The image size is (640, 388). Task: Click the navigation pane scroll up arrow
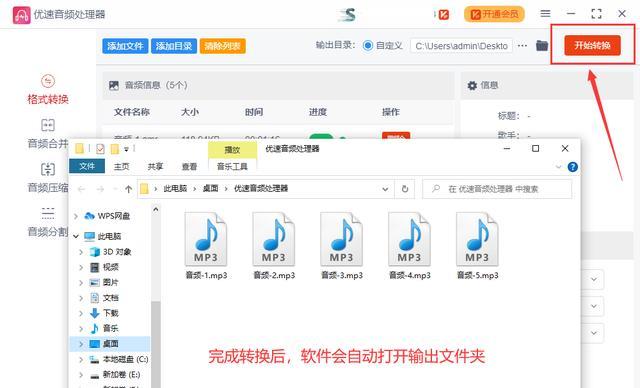156,210
